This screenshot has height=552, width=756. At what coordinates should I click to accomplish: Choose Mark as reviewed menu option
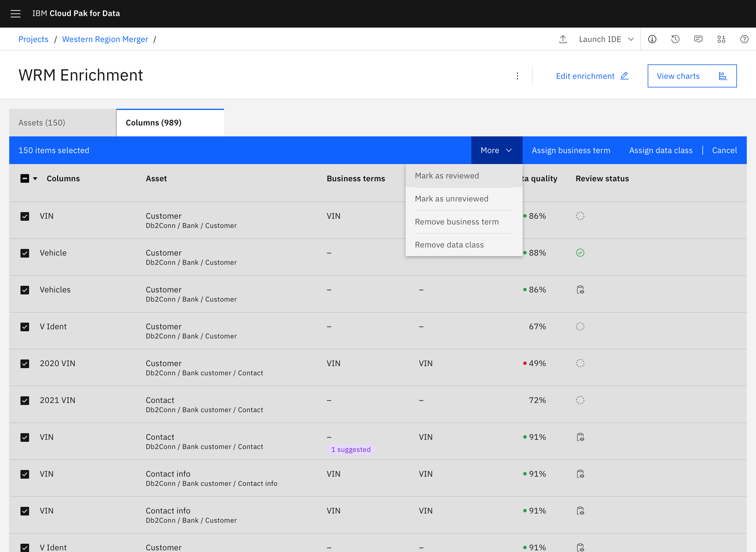pyautogui.click(x=447, y=176)
